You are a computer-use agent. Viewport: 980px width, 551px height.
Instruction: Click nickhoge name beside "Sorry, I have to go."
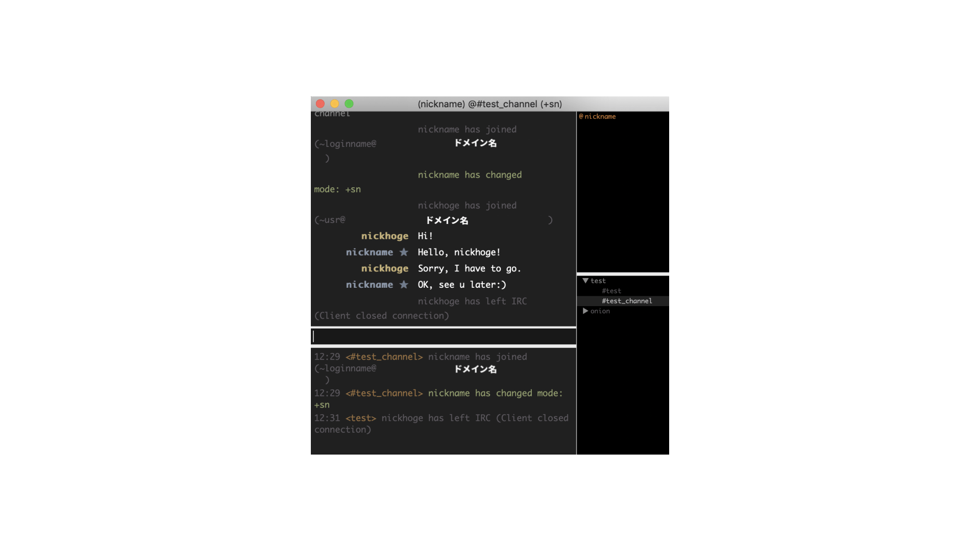pos(384,268)
